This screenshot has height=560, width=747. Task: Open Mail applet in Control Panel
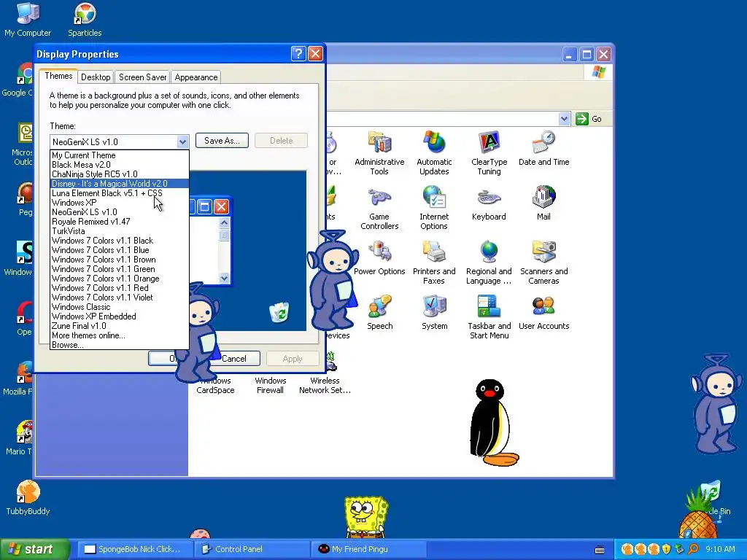point(543,203)
